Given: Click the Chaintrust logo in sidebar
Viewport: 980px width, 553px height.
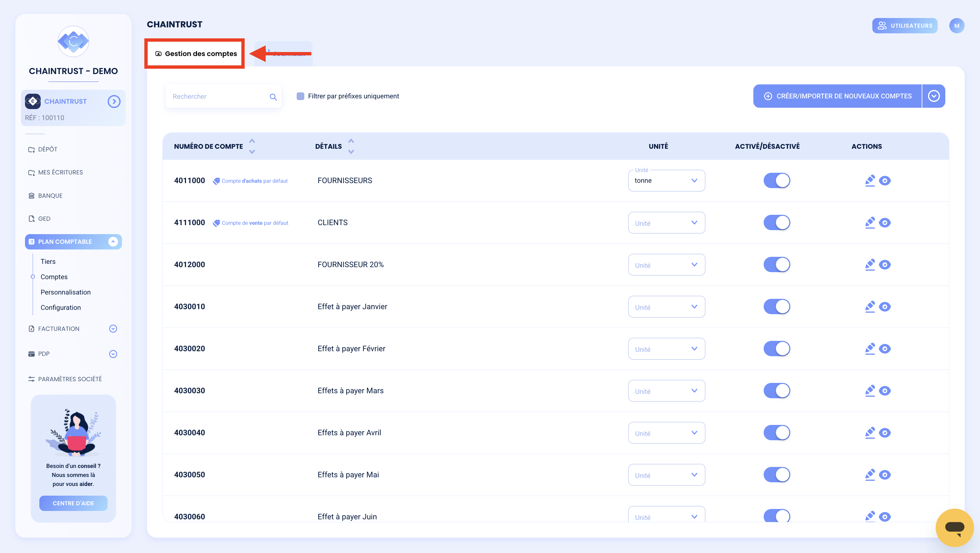Looking at the screenshot, I should pyautogui.click(x=73, y=41).
